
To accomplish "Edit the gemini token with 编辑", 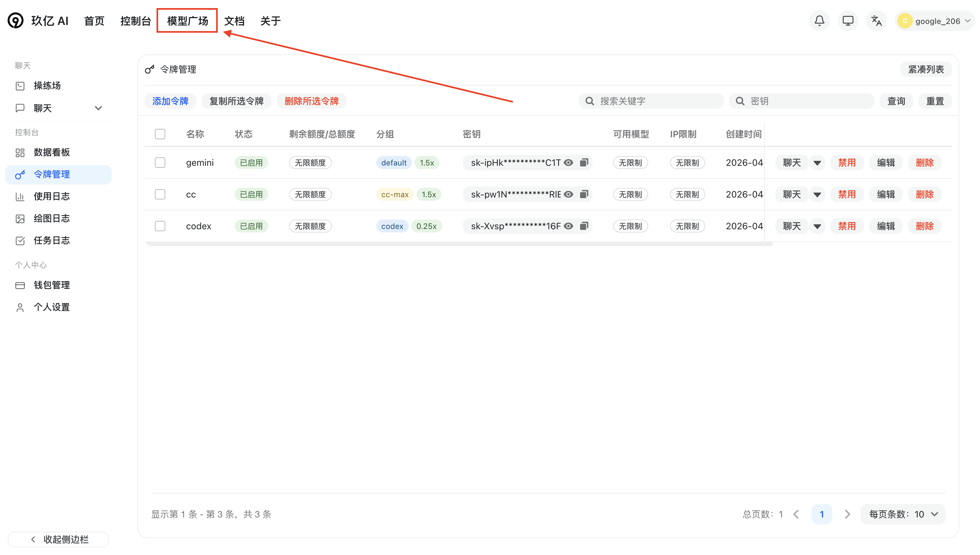I will click(x=886, y=163).
